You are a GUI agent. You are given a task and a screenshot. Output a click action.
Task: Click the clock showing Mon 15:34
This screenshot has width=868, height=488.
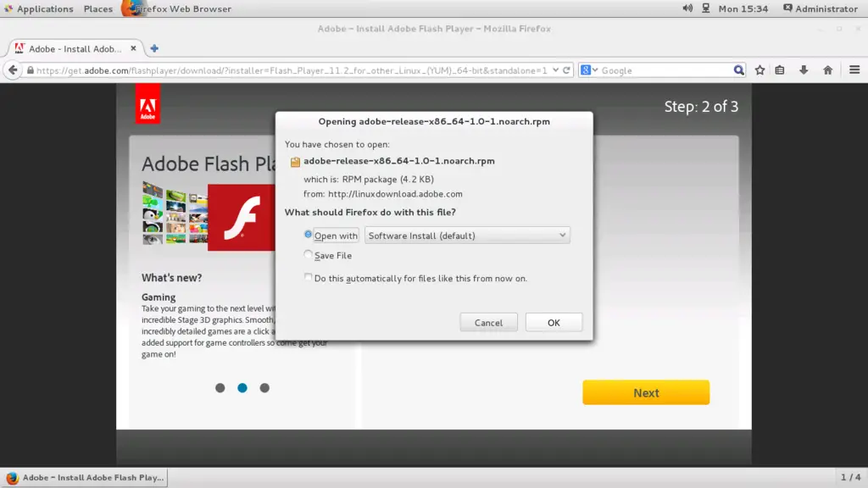pos(743,8)
